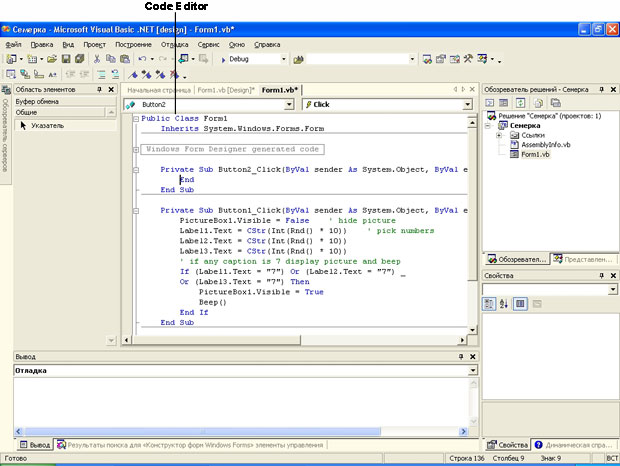Click View Designer icon in Solution Explorer
The height and width of the screenshot is (466, 620).
point(503,103)
